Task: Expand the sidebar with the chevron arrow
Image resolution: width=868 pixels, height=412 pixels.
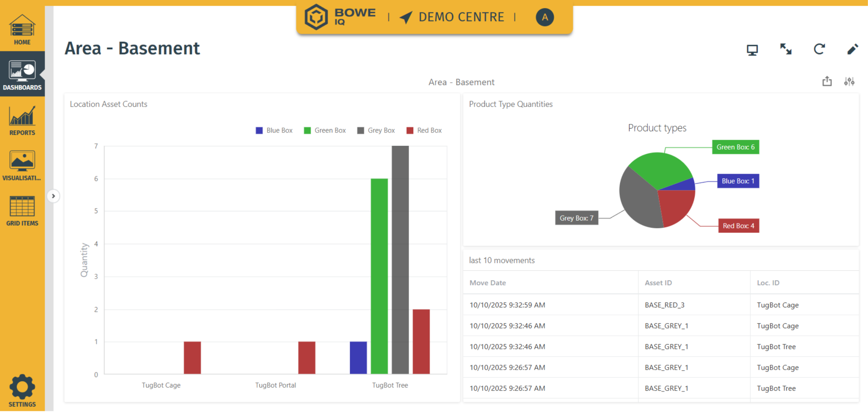Action: 53,196
